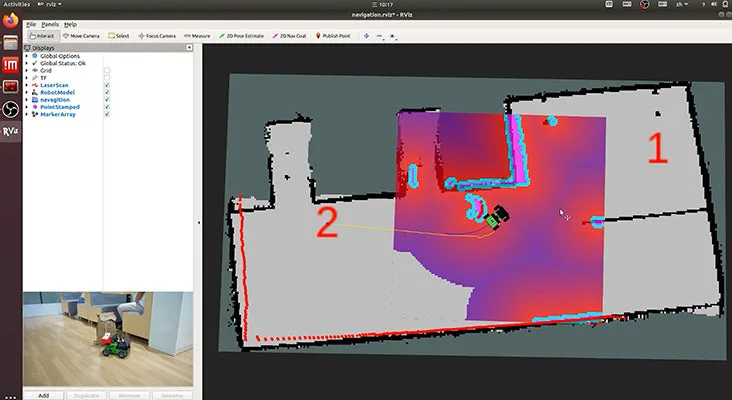
Task: Enable the Grid display checkbox
Action: click(107, 70)
